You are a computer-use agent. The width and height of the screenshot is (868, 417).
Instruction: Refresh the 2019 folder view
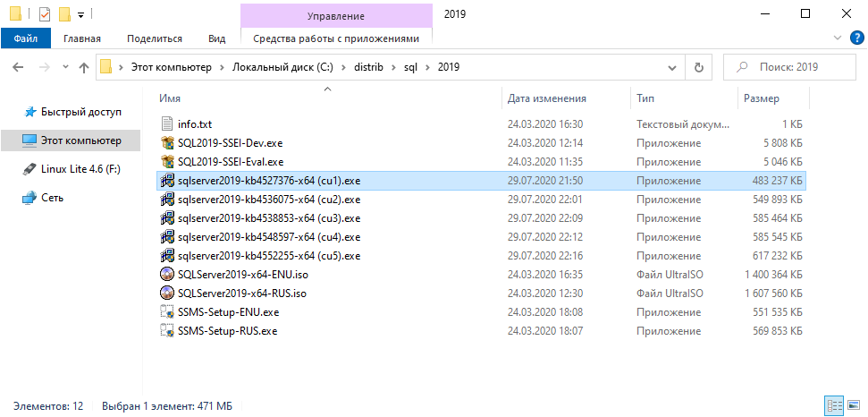click(x=699, y=68)
